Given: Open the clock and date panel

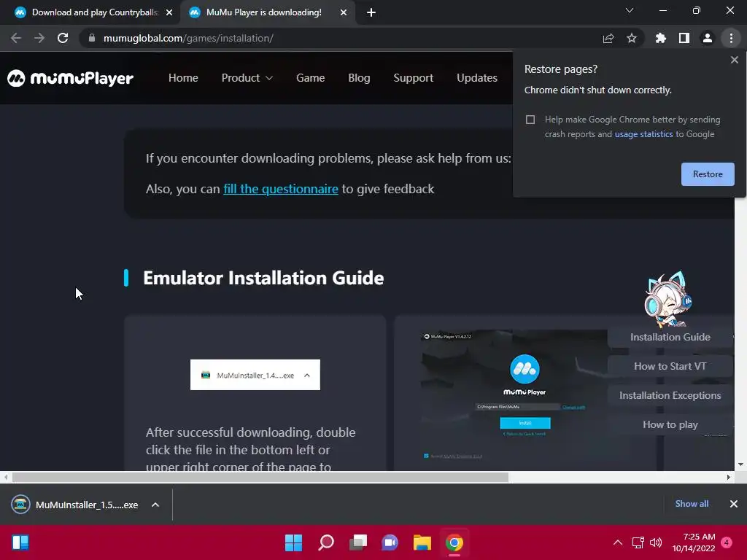Looking at the screenshot, I should (x=694, y=542).
